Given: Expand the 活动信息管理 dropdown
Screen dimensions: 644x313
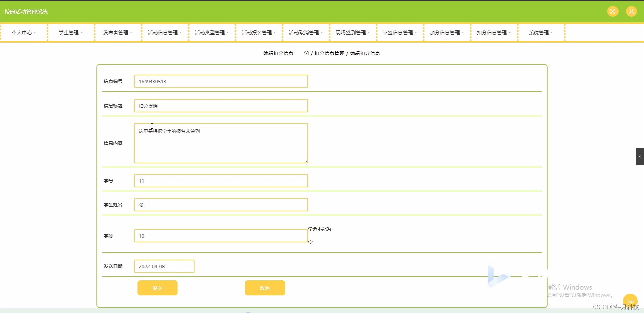Looking at the screenshot, I should 164,33.
